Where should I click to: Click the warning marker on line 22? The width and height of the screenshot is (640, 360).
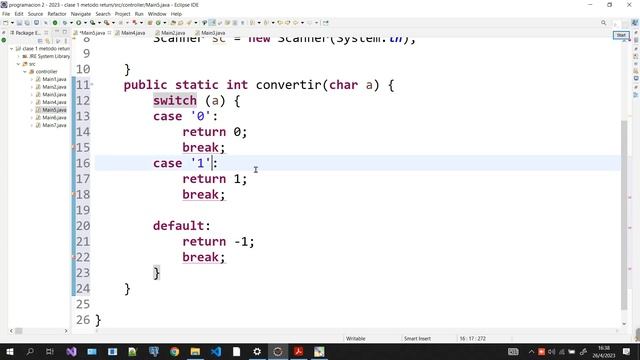(x=74, y=257)
